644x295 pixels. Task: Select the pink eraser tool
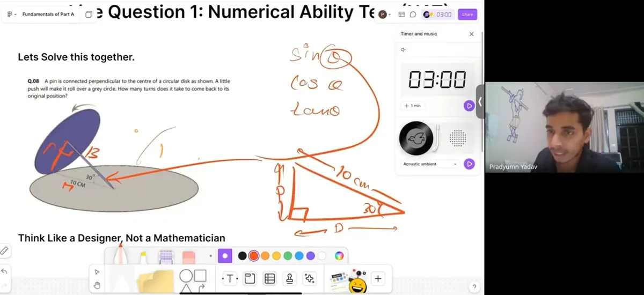pyautogui.click(x=188, y=257)
